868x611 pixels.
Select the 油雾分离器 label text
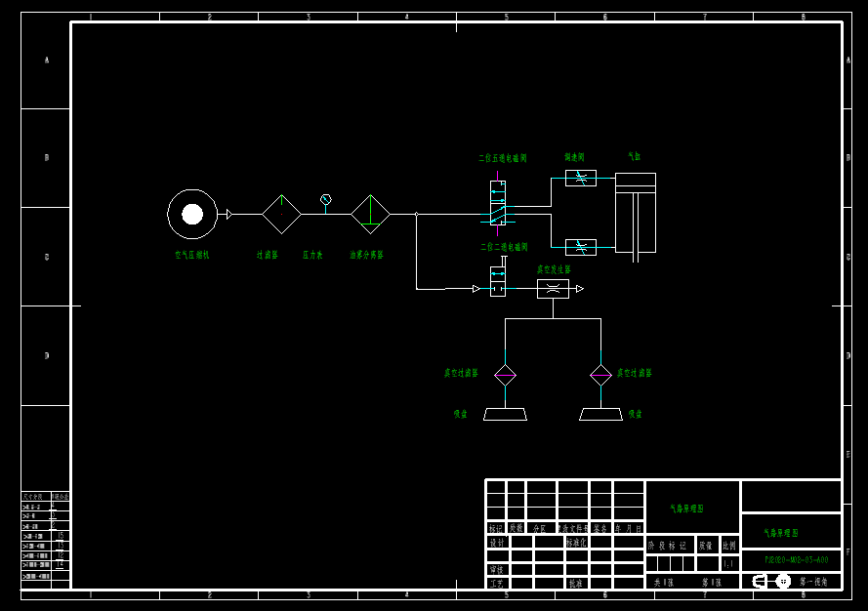click(366, 255)
